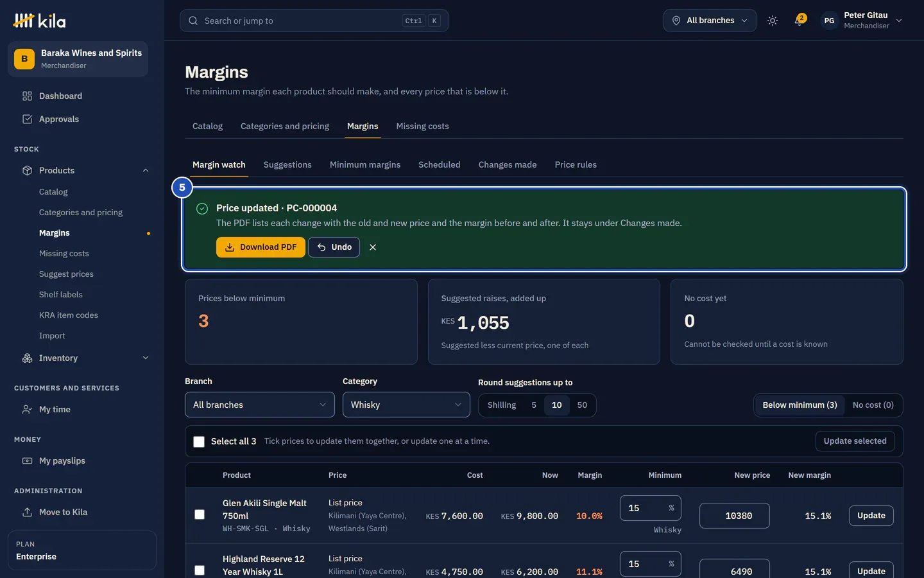Image resolution: width=924 pixels, height=578 pixels.
Task: Click the Download PDF button
Action: (261, 247)
